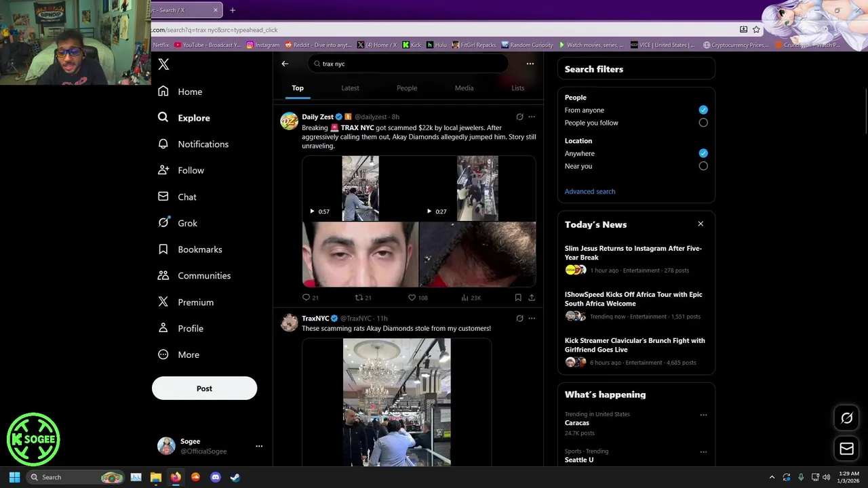Switch to the Lists tab

coord(517,88)
